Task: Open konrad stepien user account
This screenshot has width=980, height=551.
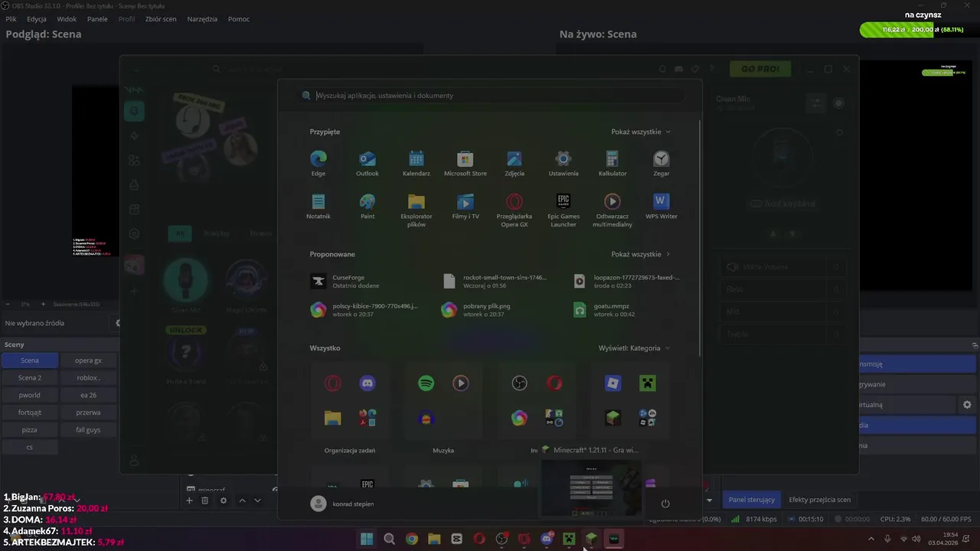Action: (342, 504)
